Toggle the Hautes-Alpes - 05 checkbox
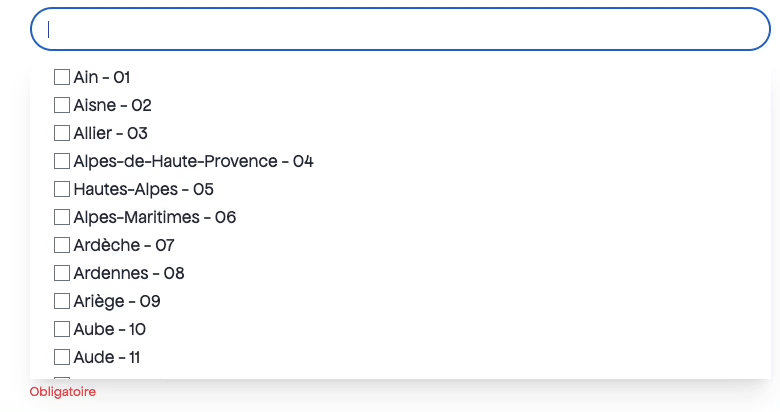This screenshot has width=780, height=412. [x=62, y=189]
